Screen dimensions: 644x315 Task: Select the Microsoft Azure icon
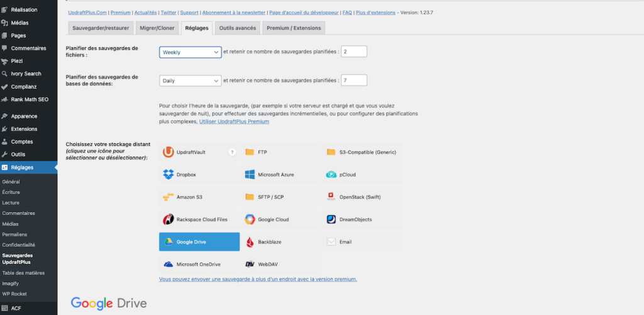click(250, 175)
